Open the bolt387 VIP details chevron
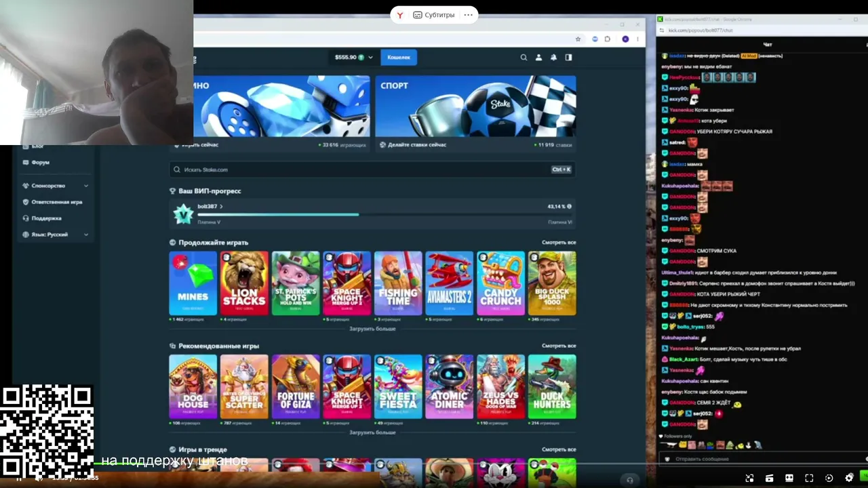 tap(221, 207)
